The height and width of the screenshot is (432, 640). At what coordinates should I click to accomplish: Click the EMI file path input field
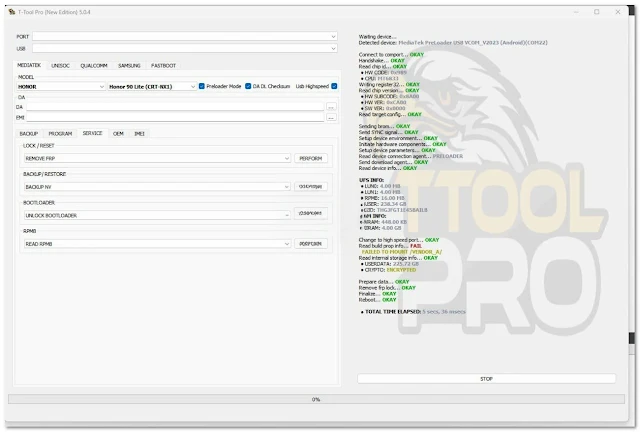[x=175, y=118]
